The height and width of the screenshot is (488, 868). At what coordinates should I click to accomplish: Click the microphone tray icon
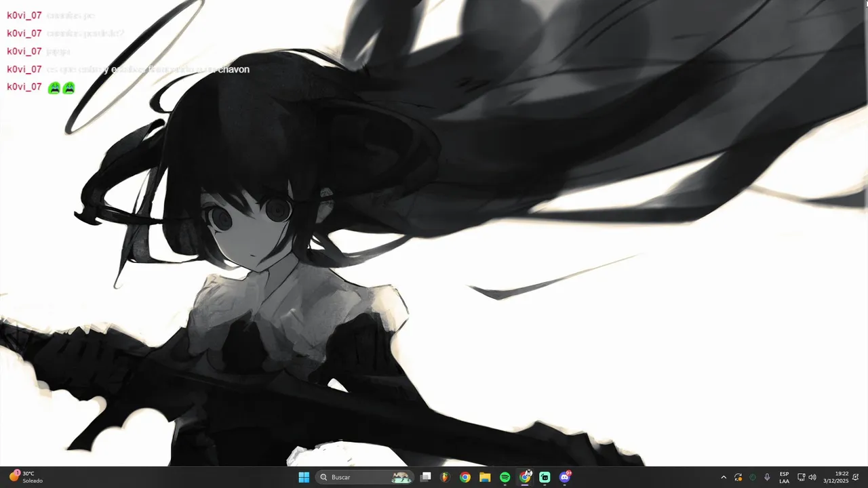pyautogui.click(x=767, y=477)
